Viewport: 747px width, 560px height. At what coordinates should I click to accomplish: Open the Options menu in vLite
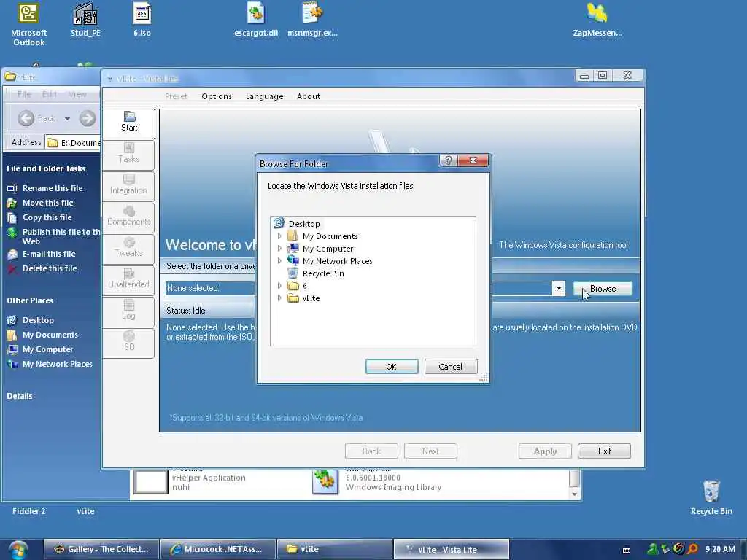pyautogui.click(x=216, y=96)
